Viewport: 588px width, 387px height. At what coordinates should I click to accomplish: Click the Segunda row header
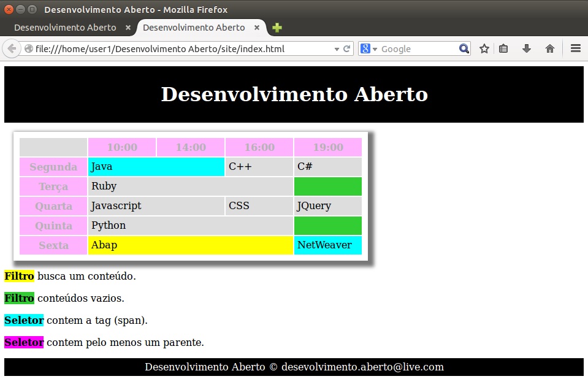53,167
